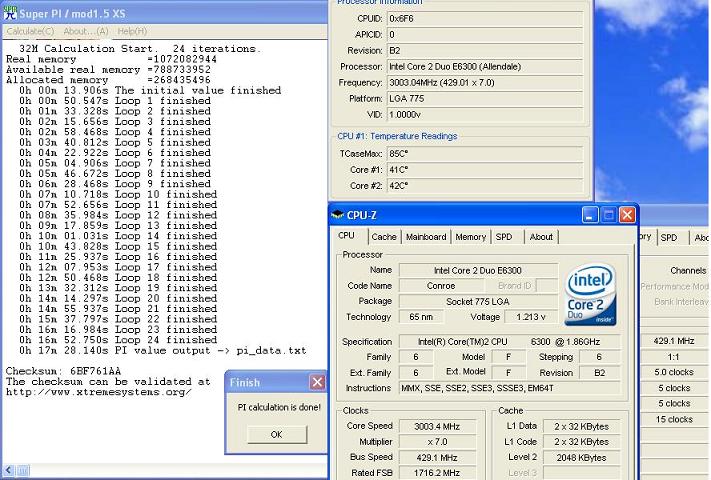Click the 32M Calculation Start line
Viewport: 711px width, 480px height.
[x=140, y=48]
